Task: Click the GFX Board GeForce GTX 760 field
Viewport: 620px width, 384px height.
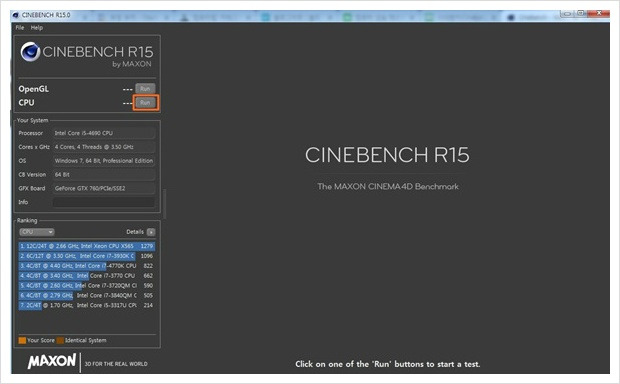Action: coord(104,188)
